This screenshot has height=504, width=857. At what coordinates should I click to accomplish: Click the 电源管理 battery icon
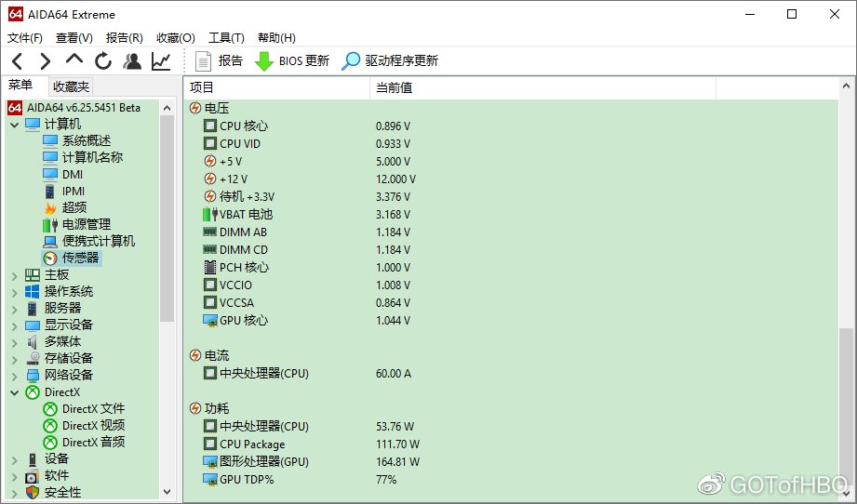[49, 224]
